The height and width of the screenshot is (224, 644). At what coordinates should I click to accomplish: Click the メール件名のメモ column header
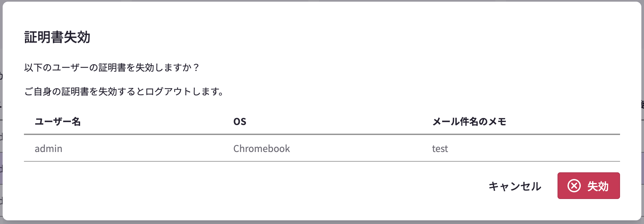[469, 122]
